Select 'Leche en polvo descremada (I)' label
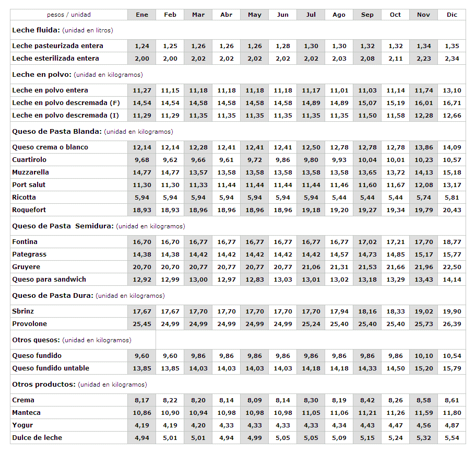The height and width of the screenshot is (453, 476). pos(66,115)
